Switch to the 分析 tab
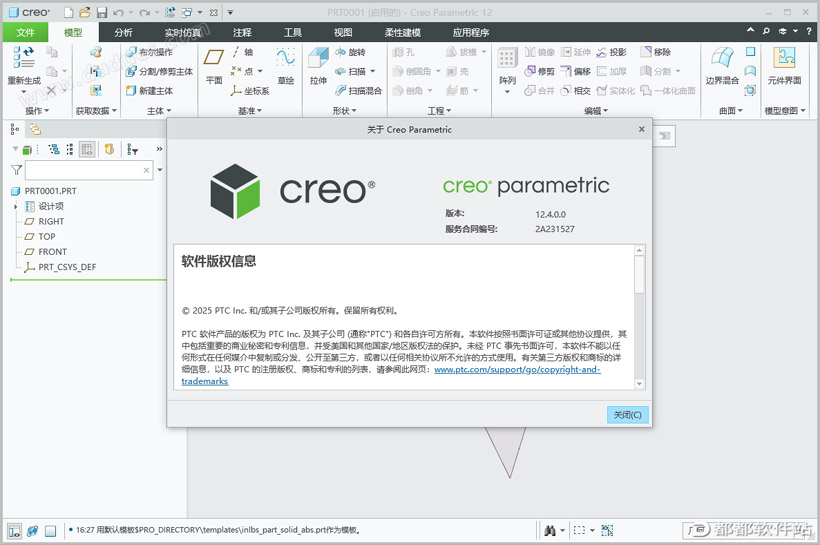 coord(123,32)
